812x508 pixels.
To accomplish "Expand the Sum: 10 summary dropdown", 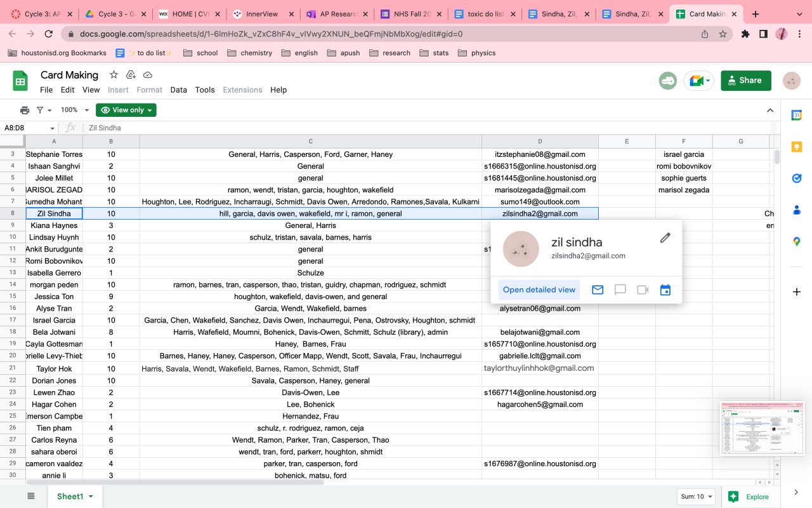I will pyautogui.click(x=696, y=497).
